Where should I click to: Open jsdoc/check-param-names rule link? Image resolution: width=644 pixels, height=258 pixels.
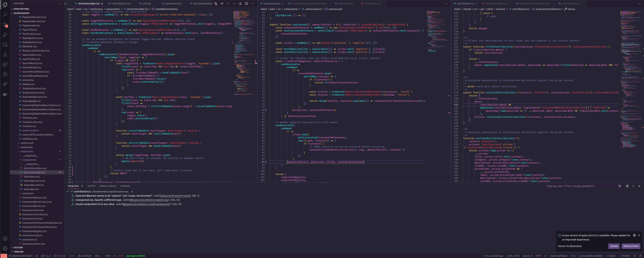[176, 196]
